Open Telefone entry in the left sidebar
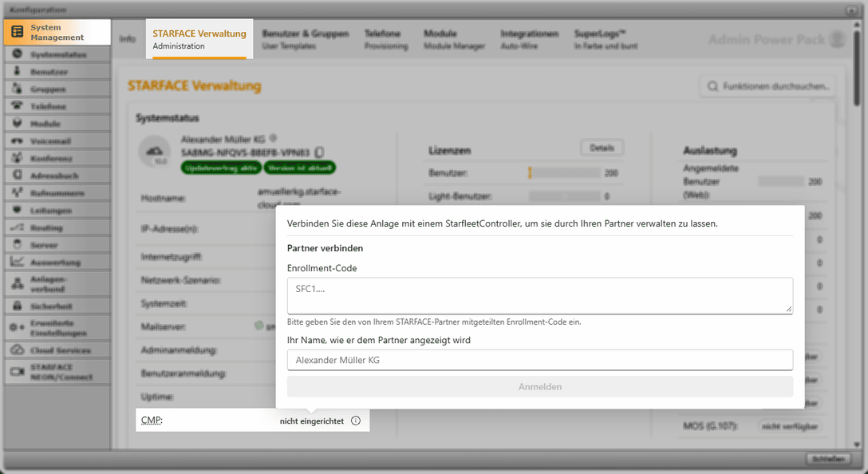This screenshot has height=474, width=868. pyautogui.click(x=57, y=106)
